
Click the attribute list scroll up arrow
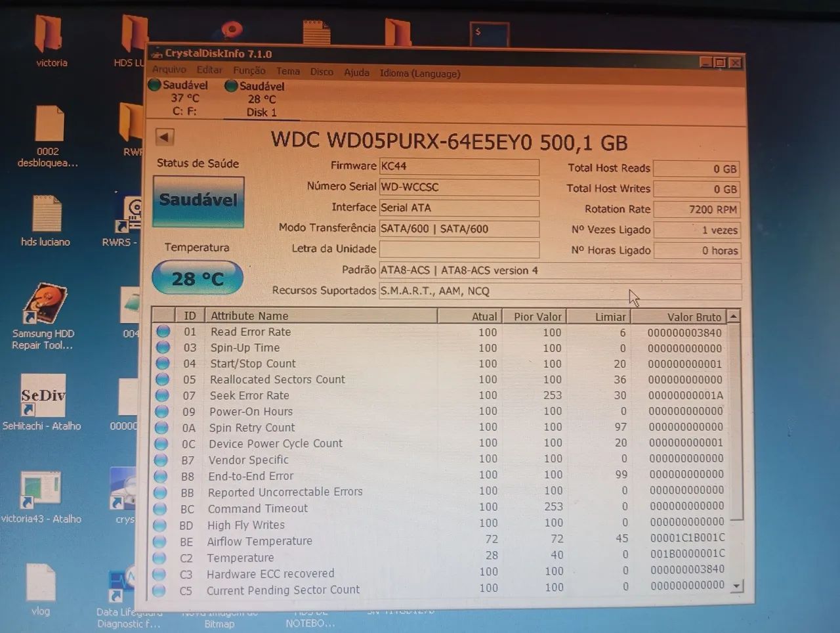click(x=734, y=316)
